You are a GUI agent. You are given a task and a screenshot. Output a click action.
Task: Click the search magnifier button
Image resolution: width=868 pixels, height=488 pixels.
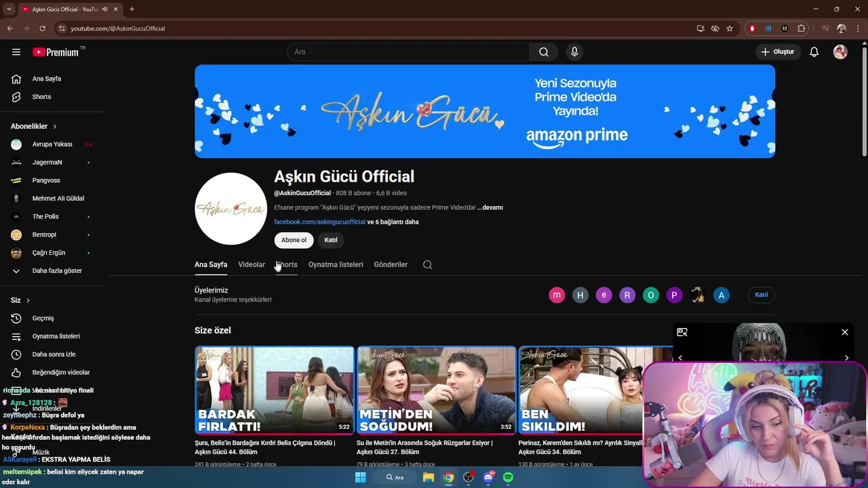point(544,52)
